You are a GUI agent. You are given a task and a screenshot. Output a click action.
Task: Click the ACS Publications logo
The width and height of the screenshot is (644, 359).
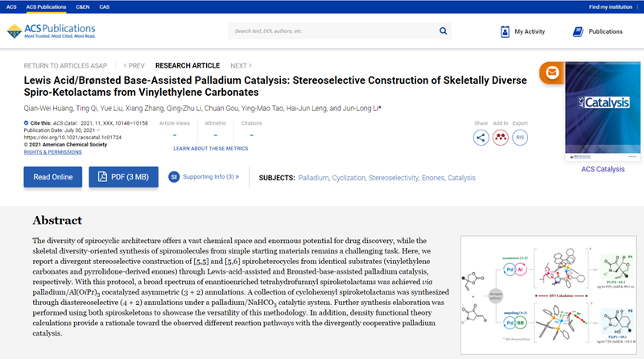coord(52,31)
